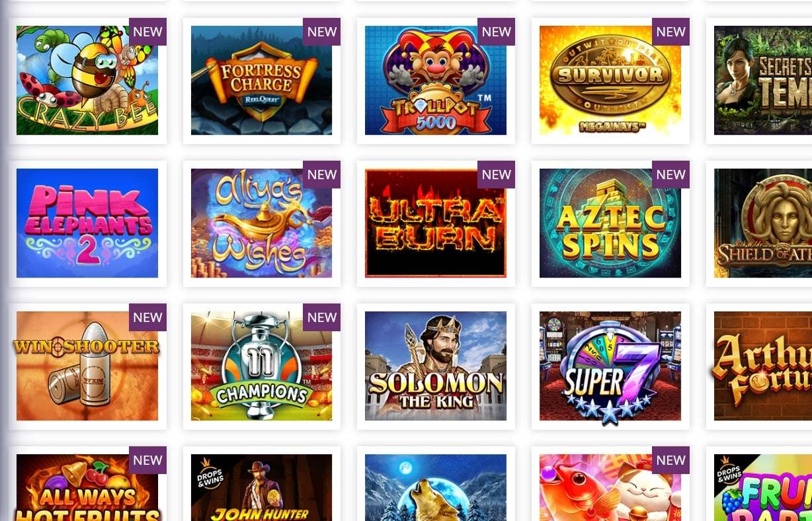Click the Arthur's Fortune game tile
The height and width of the screenshot is (521, 812).
point(763,366)
